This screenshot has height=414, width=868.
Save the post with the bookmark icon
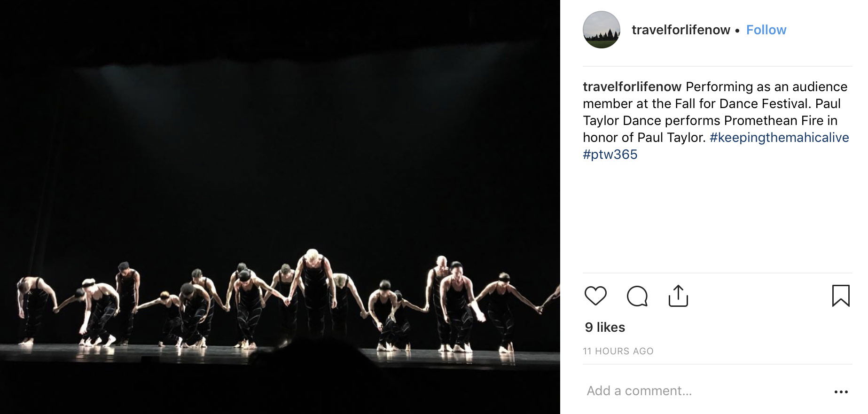coord(841,296)
